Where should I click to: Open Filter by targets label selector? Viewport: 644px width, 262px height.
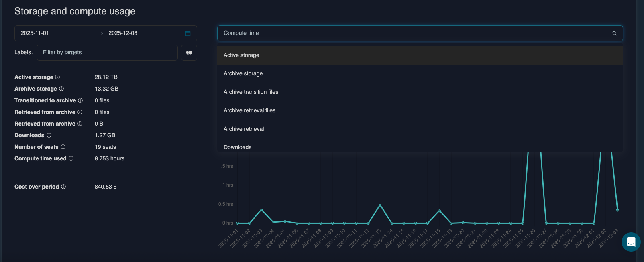coord(107,53)
